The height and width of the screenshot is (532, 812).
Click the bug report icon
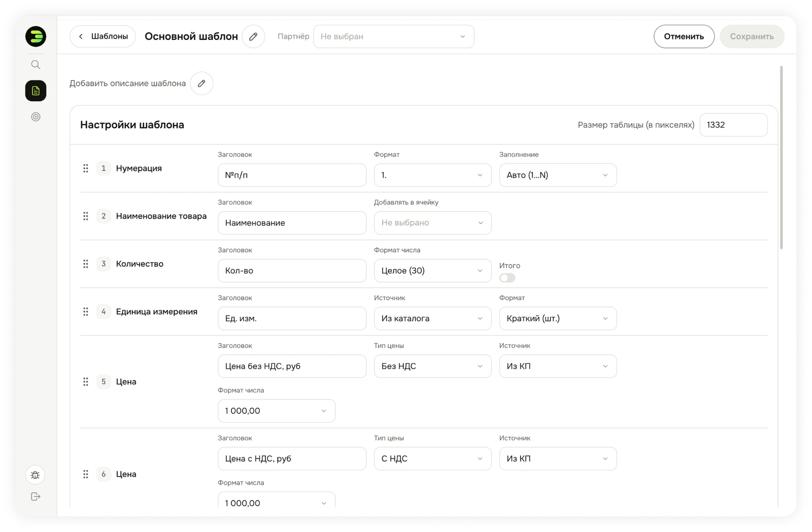tap(35, 475)
